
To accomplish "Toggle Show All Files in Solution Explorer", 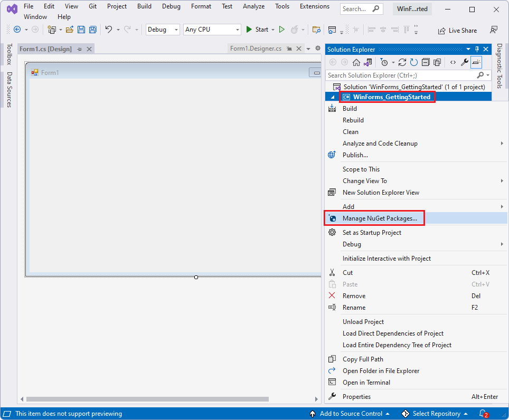I will pyautogui.click(x=437, y=62).
